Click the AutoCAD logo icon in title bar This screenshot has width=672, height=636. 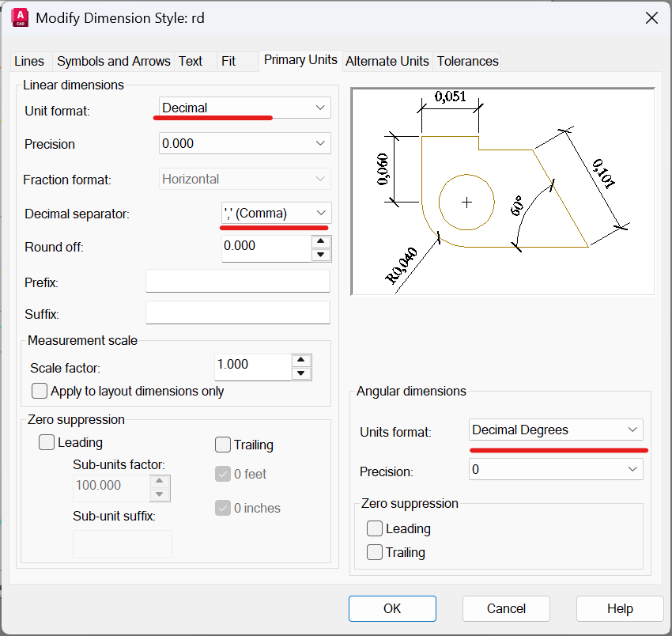[x=20, y=17]
